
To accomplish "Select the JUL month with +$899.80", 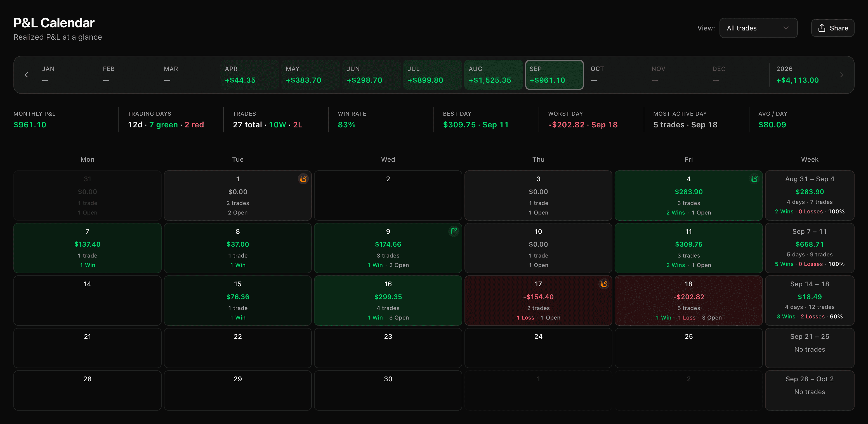I will click(x=433, y=75).
